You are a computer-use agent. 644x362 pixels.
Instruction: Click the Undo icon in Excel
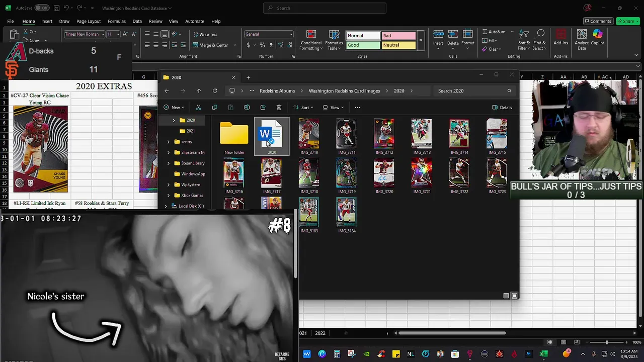[x=66, y=8]
